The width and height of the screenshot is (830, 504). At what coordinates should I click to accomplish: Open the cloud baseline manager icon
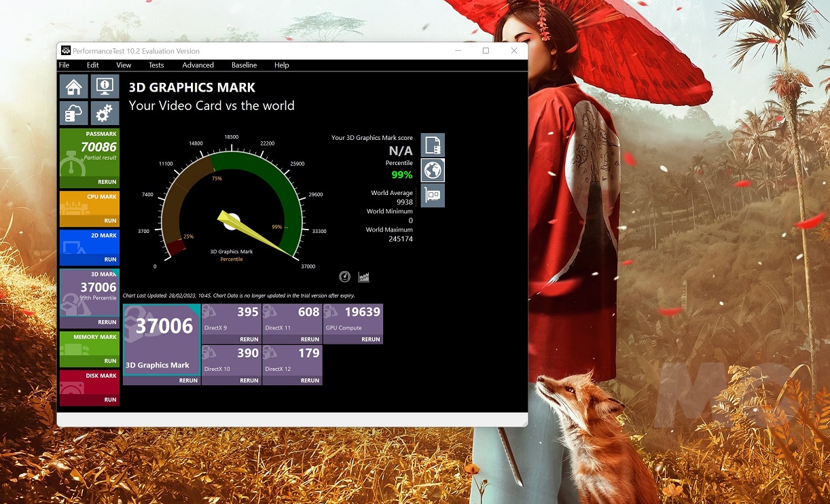tap(74, 113)
